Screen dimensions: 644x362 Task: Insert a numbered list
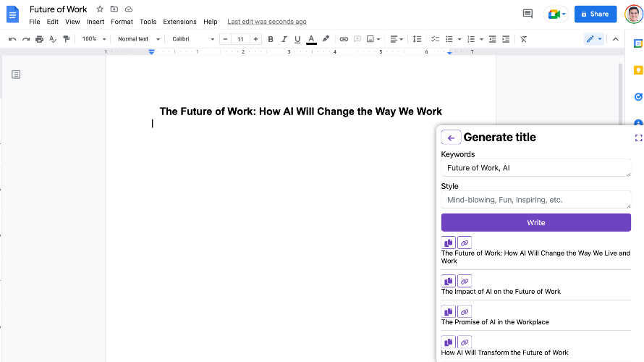point(471,39)
